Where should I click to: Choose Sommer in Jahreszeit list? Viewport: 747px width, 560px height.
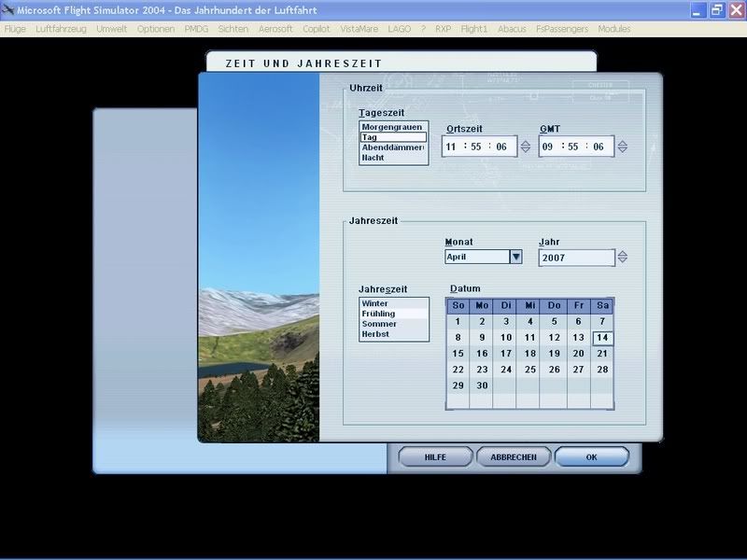coord(379,324)
